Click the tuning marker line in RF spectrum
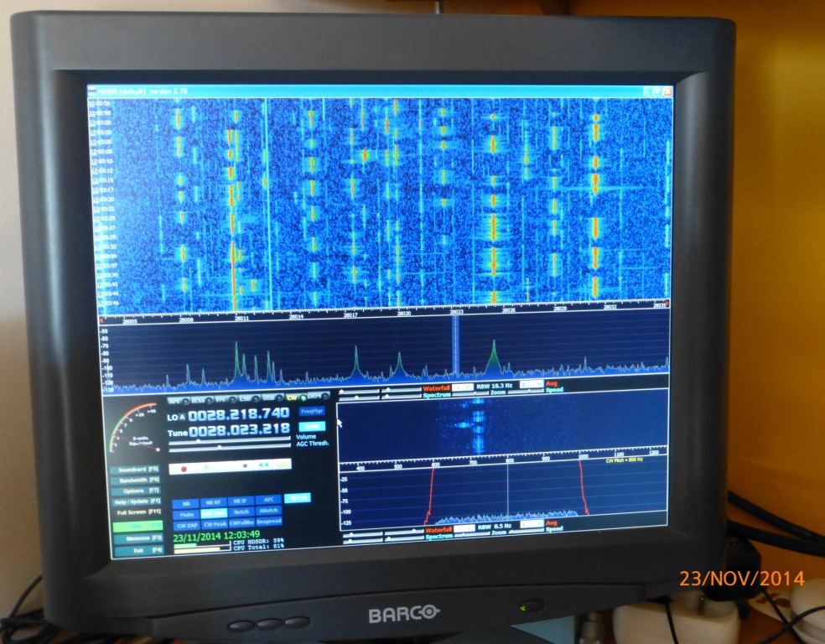The image size is (825, 644). tap(455, 345)
